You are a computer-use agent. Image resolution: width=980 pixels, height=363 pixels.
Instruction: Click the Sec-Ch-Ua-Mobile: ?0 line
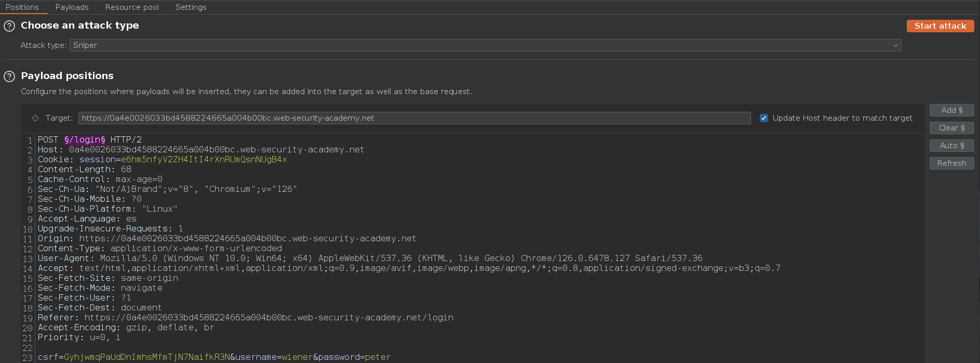[x=90, y=199]
